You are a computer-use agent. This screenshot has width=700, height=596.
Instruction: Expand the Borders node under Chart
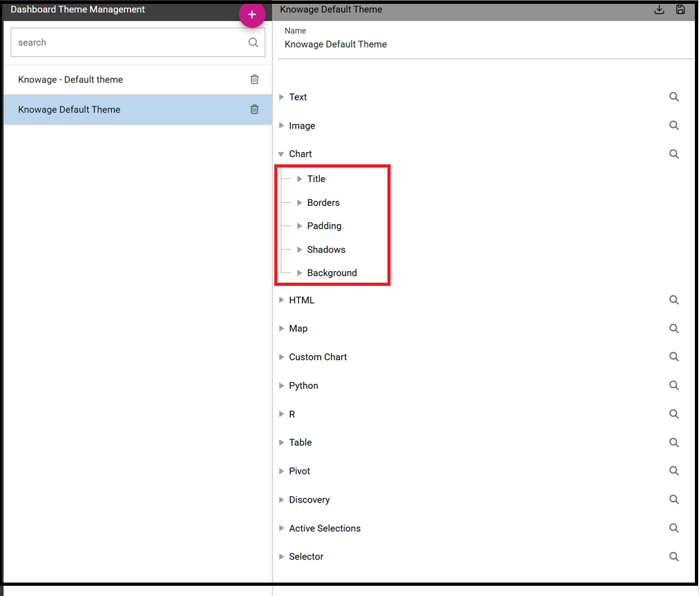click(300, 203)
